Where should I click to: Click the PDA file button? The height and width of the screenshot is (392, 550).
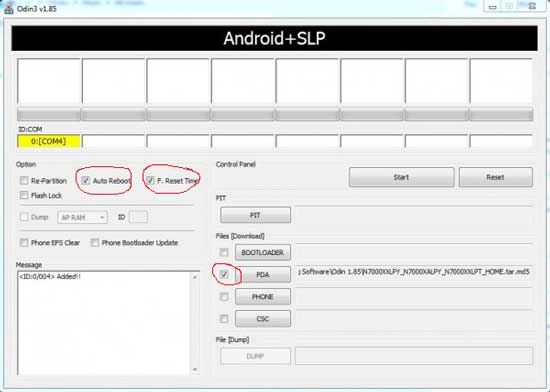pos(263,275)
